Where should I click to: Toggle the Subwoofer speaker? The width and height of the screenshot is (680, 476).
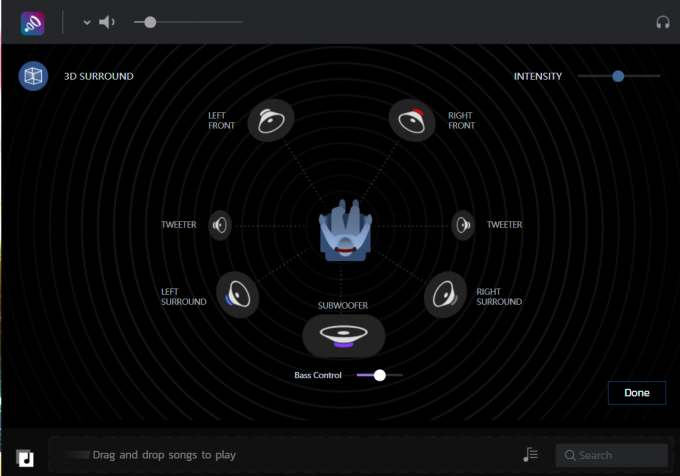click(x=343, y=336)
